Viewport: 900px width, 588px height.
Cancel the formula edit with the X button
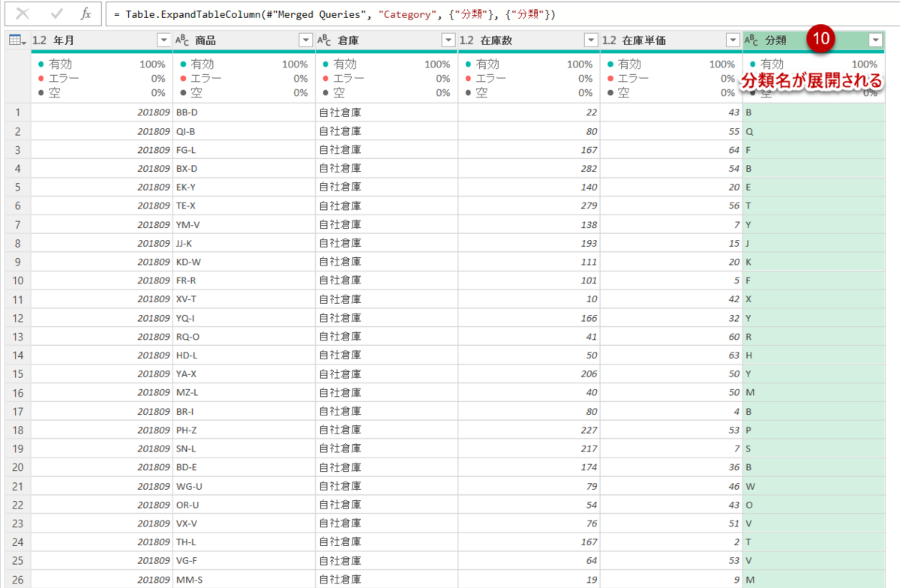tap(21, 13)
